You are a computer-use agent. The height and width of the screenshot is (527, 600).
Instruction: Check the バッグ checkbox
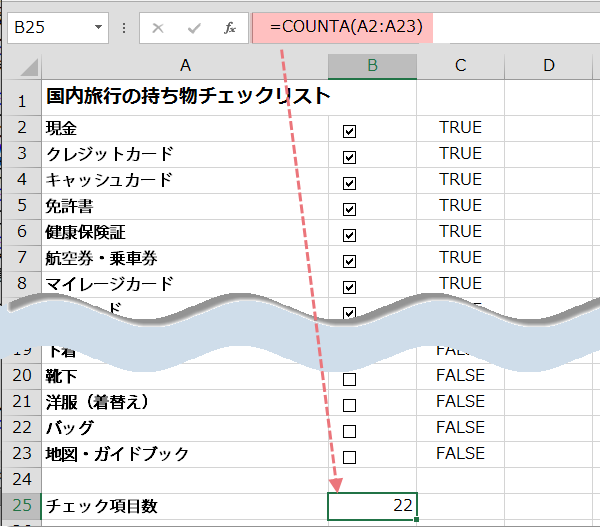coord(349,431)
